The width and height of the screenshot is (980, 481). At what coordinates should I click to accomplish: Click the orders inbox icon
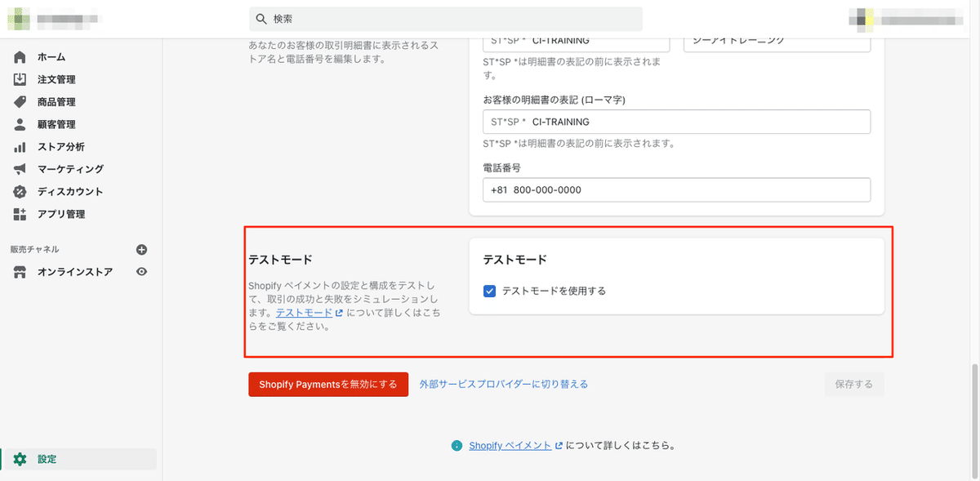click(x=20, y=79)
